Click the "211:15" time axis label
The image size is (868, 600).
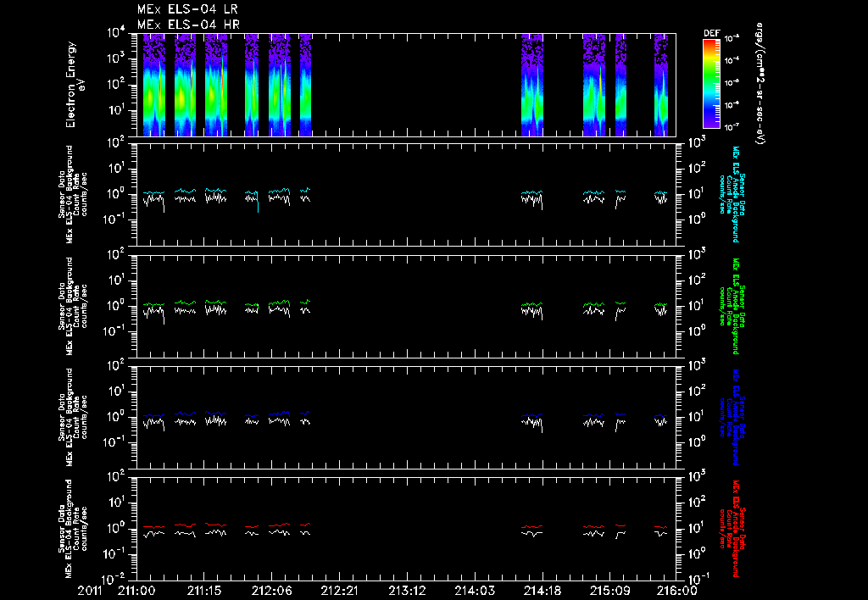pos(204,591)
